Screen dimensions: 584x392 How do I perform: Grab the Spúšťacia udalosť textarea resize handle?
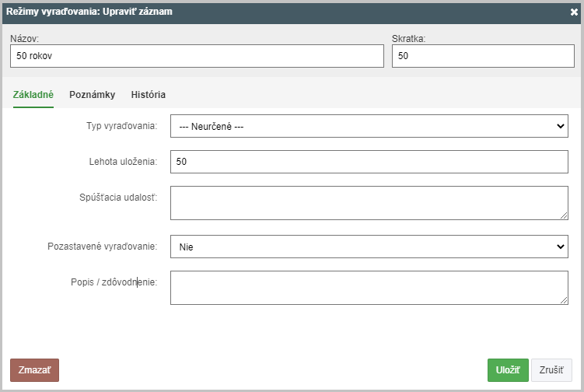point(564,215)
